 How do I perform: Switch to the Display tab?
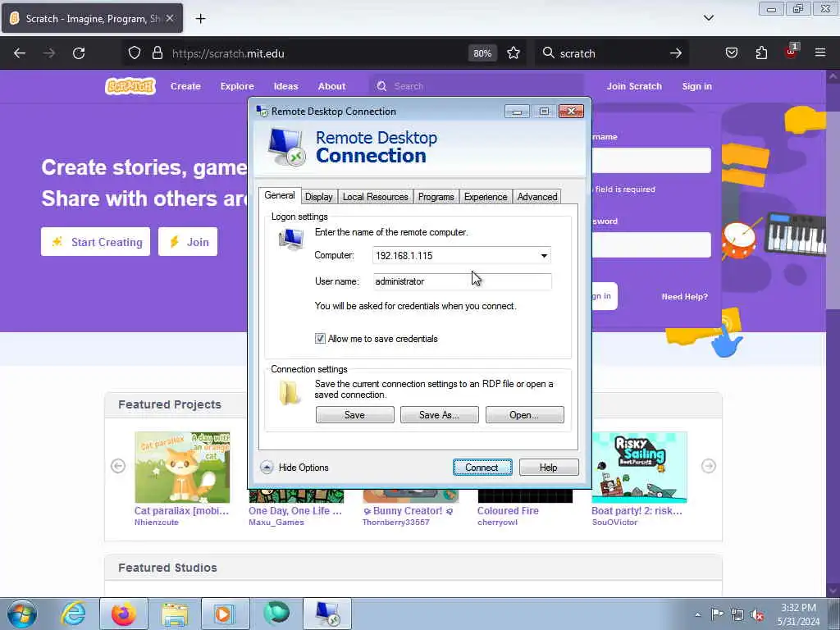[x=319, y=197]
